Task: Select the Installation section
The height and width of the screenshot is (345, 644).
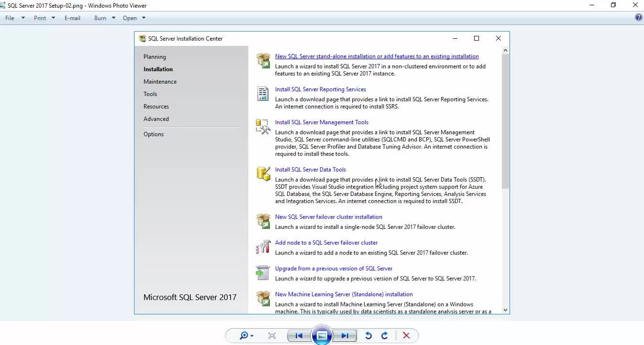Action: (158, 69)
